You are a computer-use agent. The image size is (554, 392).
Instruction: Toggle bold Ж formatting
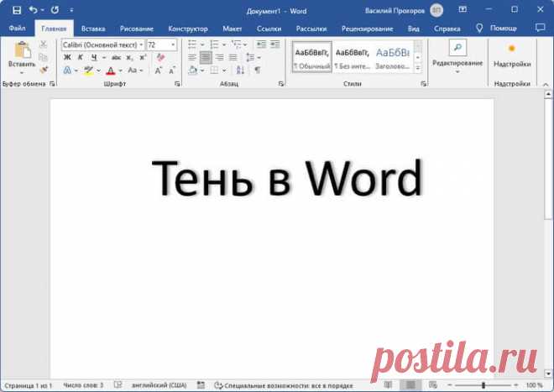[x=67, y=57]
